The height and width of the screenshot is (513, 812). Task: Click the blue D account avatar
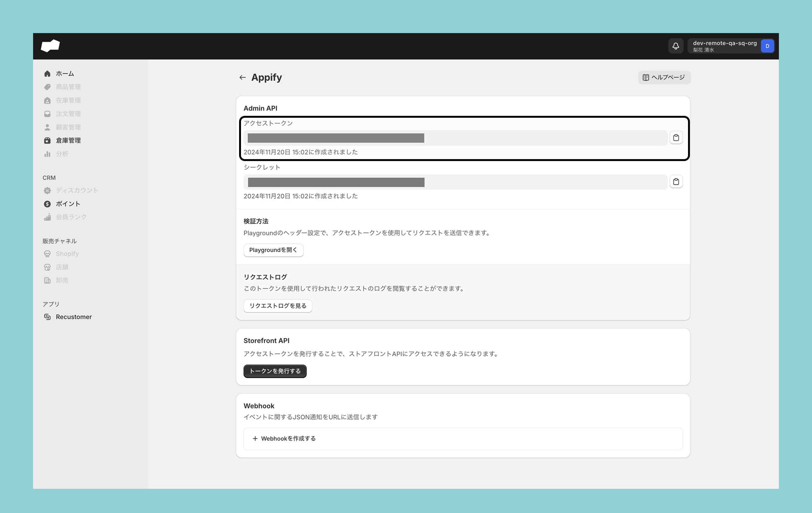[x=767, y=46]
